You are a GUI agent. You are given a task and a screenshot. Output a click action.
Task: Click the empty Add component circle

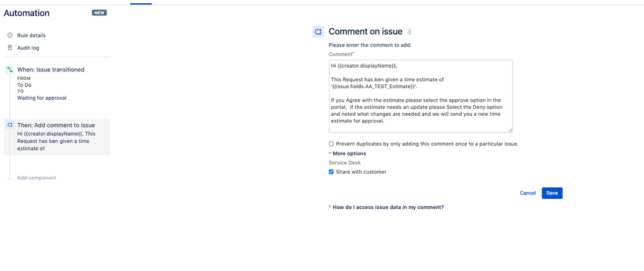10,178
